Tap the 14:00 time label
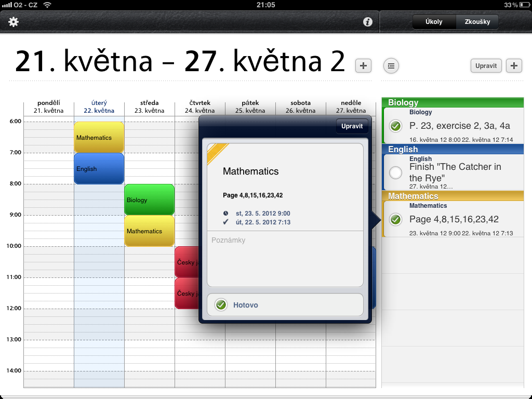 [14, 370]
